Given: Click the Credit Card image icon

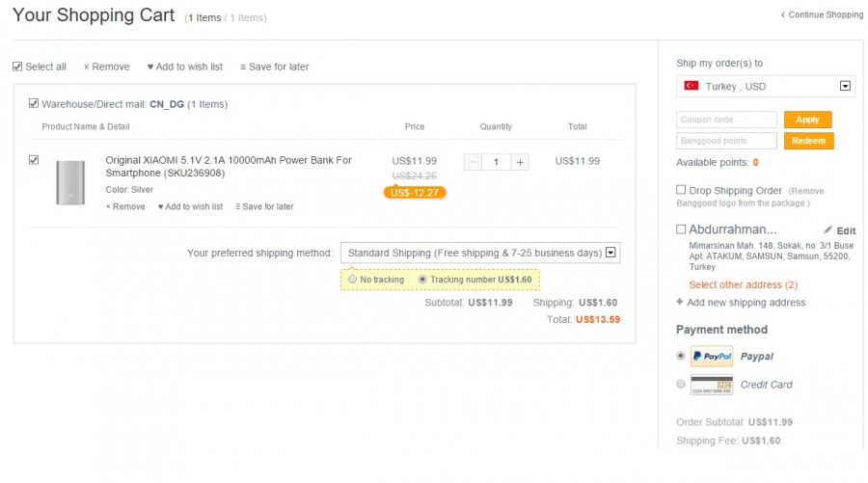Looking at the screenshot, I should point(712,385).
